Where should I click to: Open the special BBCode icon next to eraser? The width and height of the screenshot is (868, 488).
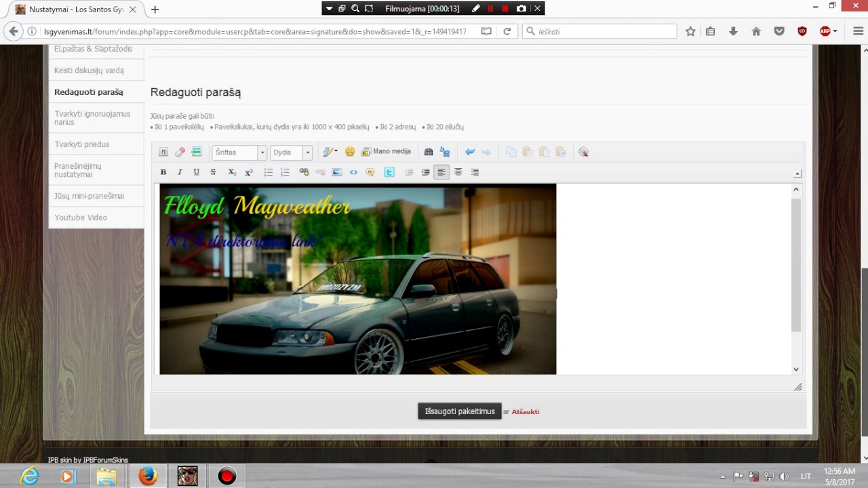pos(197,152)
